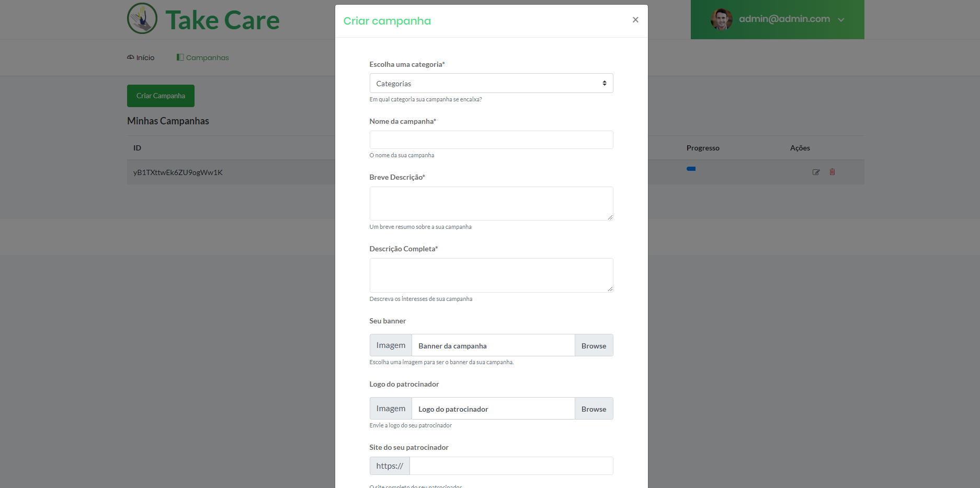Close the Criar campanha modal
980x488 pixels.
pos(635,20)
